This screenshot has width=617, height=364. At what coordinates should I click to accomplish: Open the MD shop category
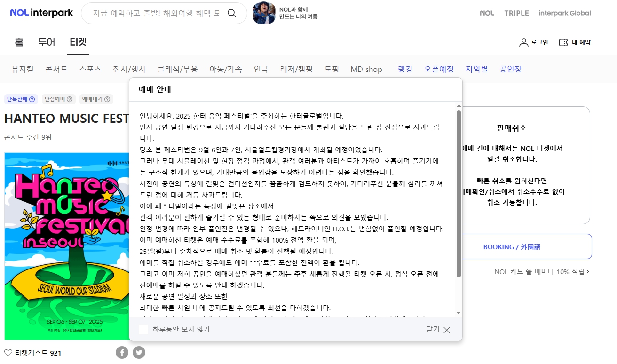point(366,69)
